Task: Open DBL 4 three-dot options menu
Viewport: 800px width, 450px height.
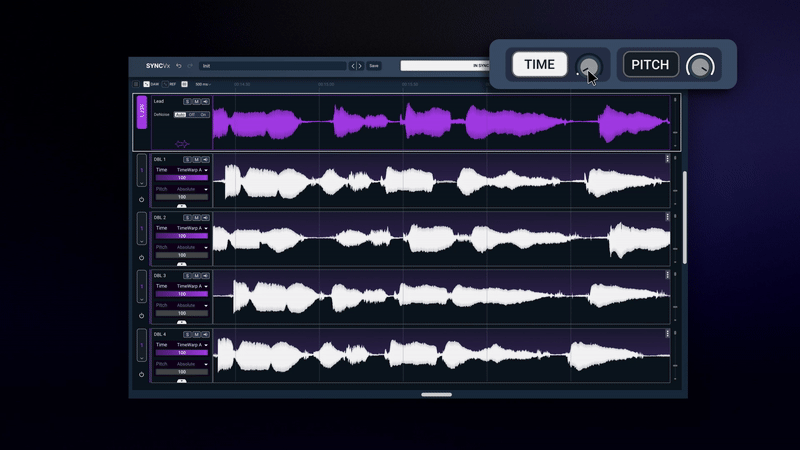Action: [x=667, y=334]
